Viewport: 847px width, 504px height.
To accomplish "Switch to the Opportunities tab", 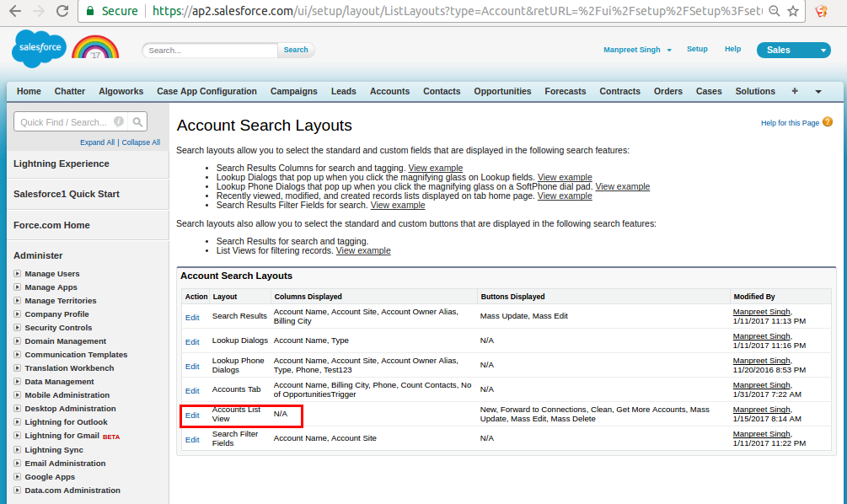I will pyautogui.click(x=502, y=91).
